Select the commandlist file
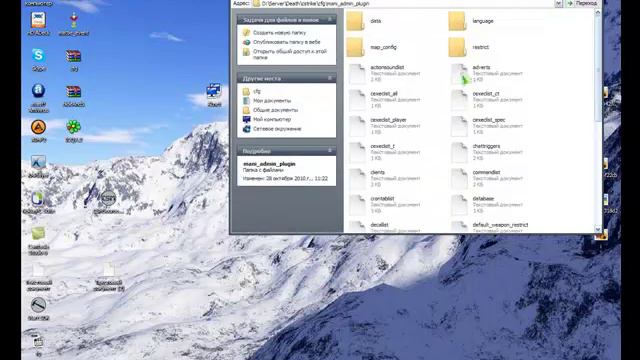 (487, 178)
